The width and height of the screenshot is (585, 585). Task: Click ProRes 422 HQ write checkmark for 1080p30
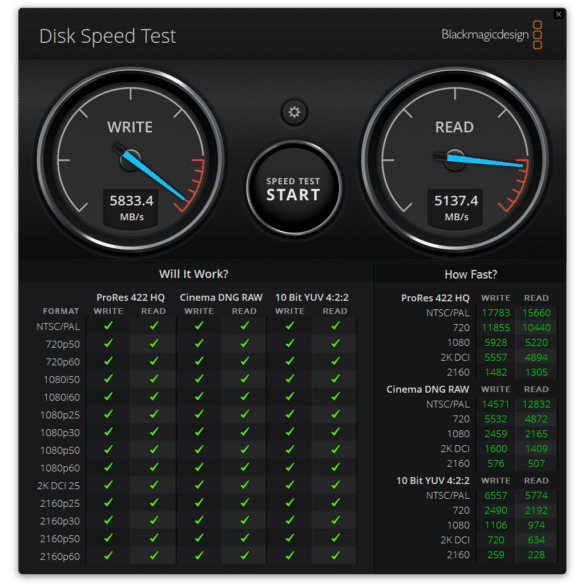(x=109, y=432)
